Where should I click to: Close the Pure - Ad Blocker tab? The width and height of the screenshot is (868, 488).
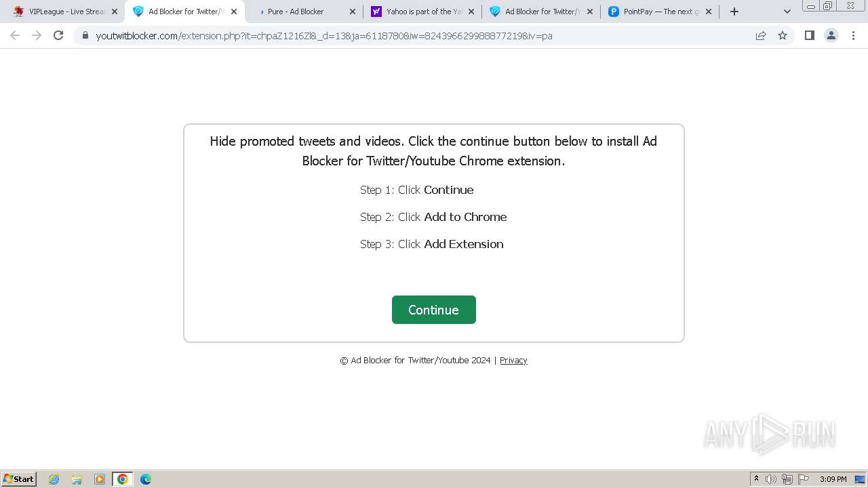click(x=353, y=12)
